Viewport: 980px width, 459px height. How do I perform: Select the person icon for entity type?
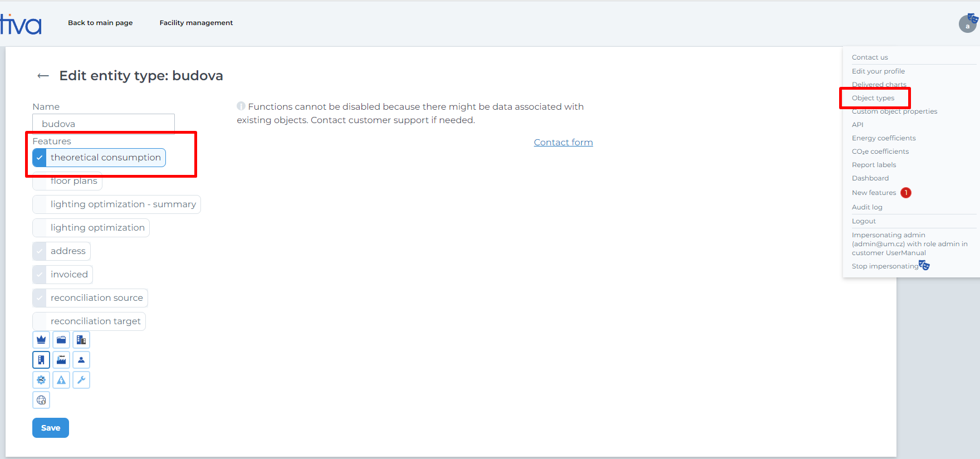click(81, 360)
